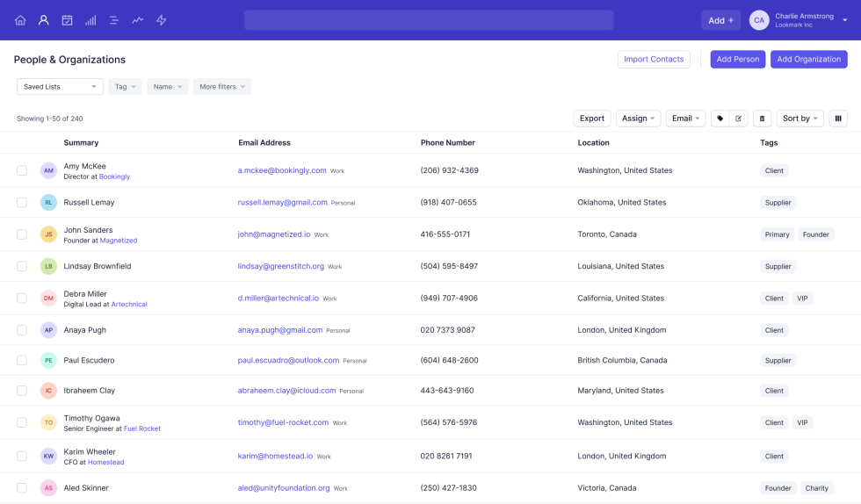
Task: Click the Primary tag on John Sanders
Action: (x=777, y=234)
